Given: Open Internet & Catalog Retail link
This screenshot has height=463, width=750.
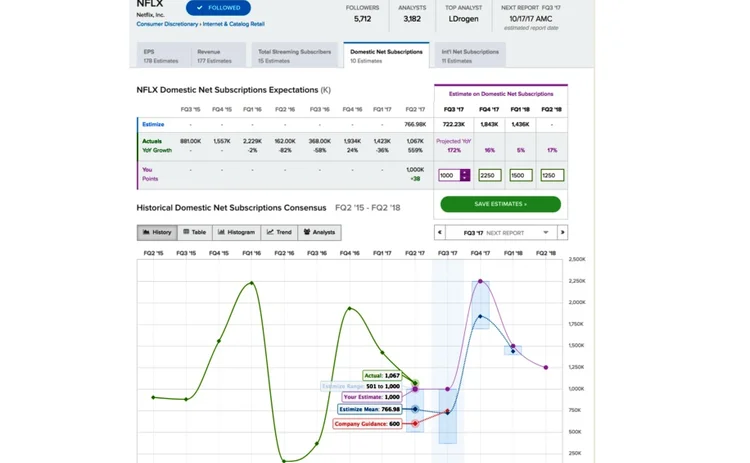Looking at the screenshot, I should pos(233,24).
